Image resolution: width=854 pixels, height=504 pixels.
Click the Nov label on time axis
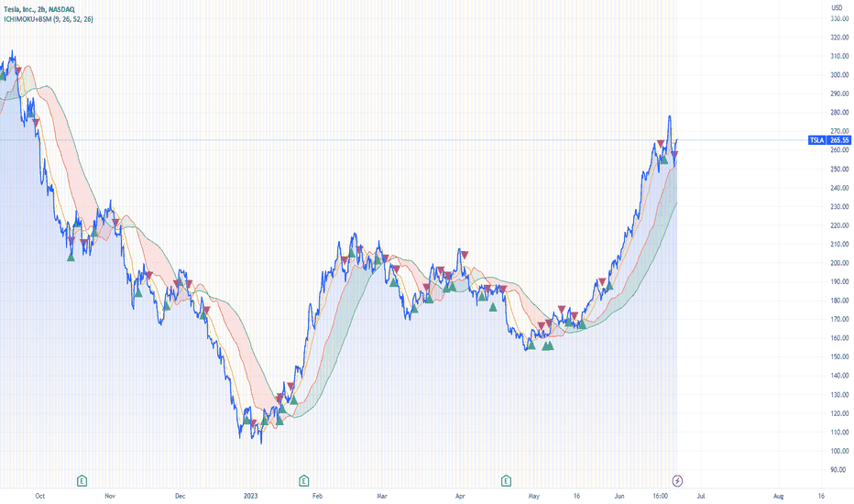(109, 496)
